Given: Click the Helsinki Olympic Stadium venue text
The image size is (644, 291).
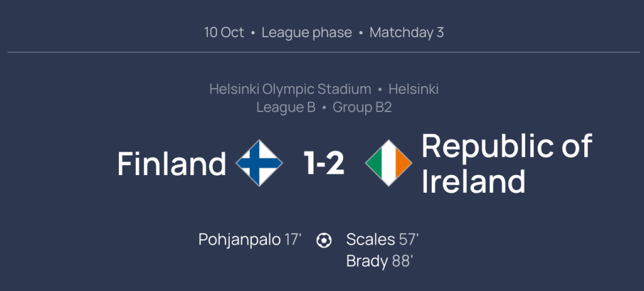Looking at the screenshot, I should pos(290,89).
